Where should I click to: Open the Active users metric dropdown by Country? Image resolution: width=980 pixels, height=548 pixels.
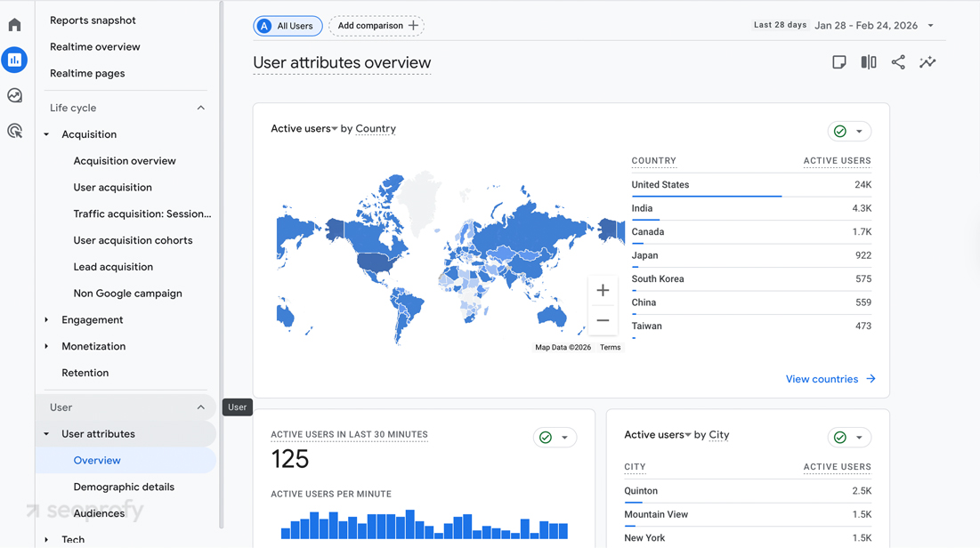click(x=304, y=129)
